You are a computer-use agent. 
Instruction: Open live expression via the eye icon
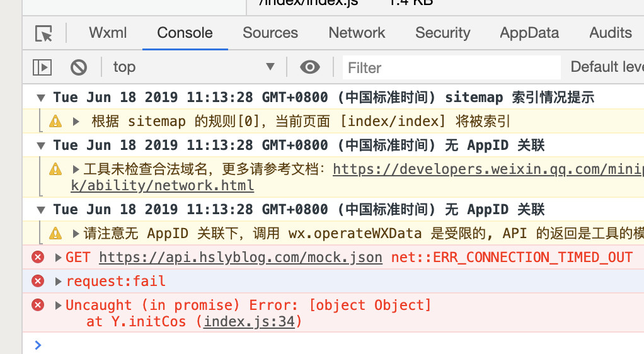[309, 67]
